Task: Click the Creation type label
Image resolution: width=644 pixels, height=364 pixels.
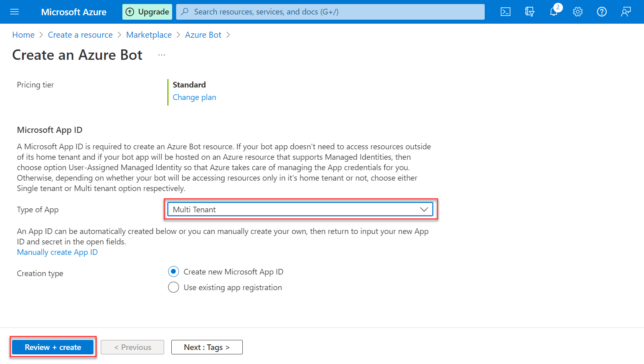Action: pyautogui.click(x=40, y=273)
